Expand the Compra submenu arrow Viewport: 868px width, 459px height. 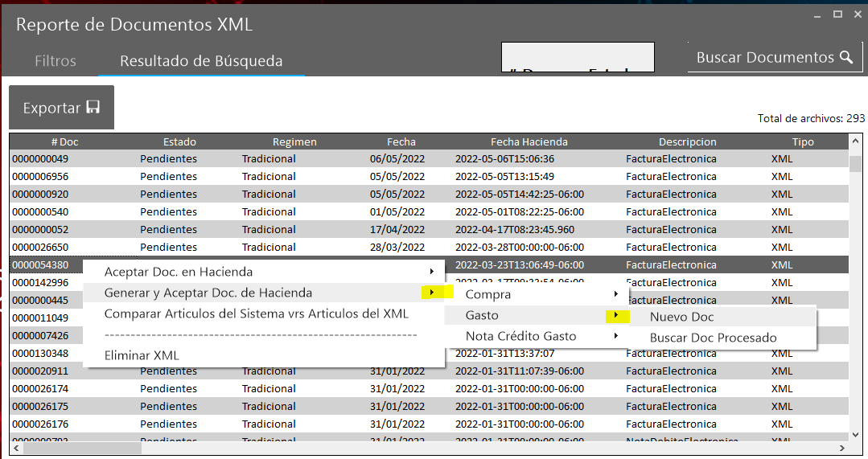pyautogui.click(x=616, y=294)
